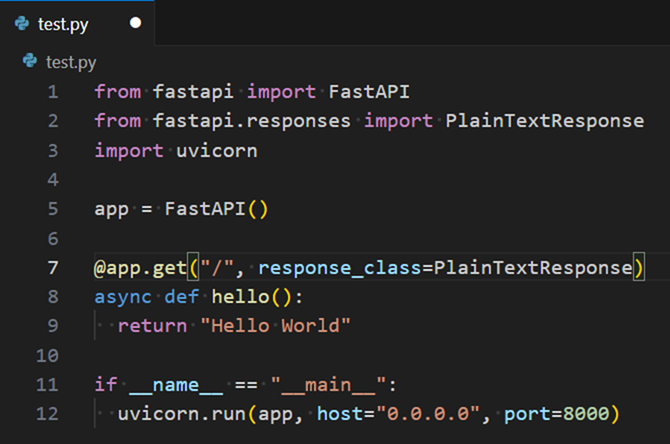Select the test.py editor tab label
670x444 pixels.
(64, 23)
